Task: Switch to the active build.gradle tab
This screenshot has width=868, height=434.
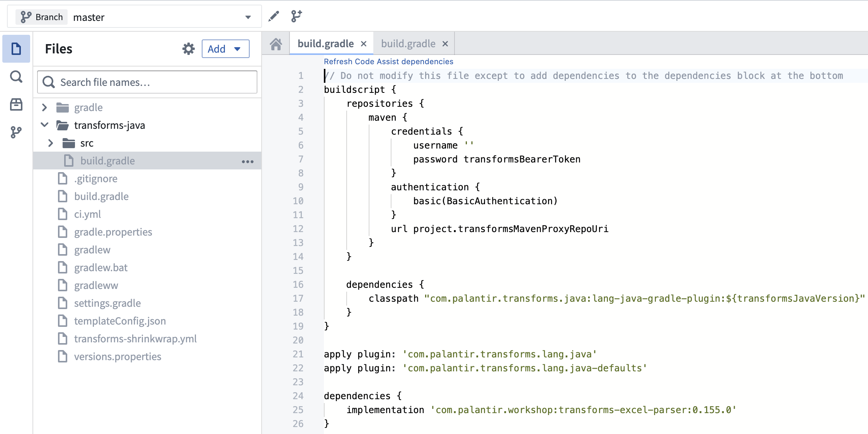Action: 325,44
